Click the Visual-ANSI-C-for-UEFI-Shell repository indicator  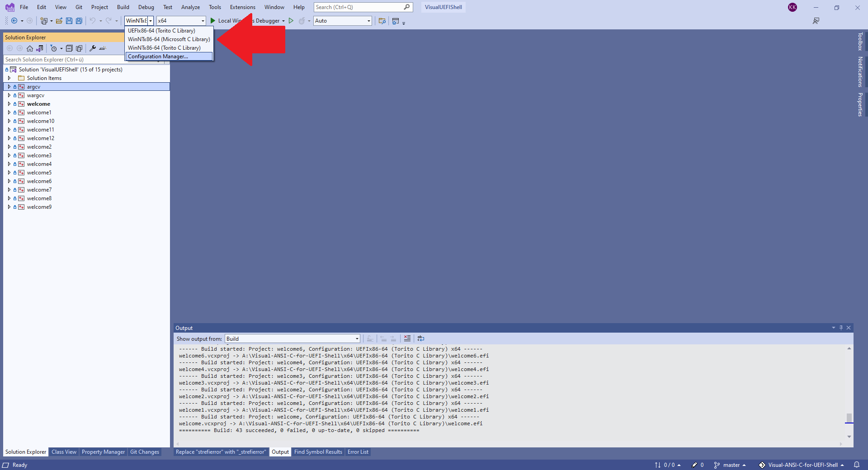801,465
